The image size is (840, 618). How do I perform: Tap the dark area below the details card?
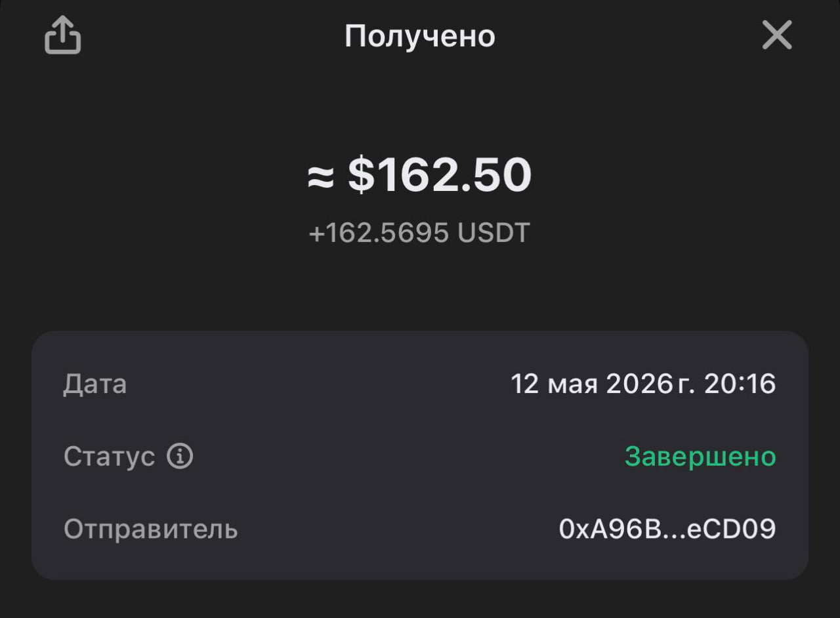click(x=420, y=600)
